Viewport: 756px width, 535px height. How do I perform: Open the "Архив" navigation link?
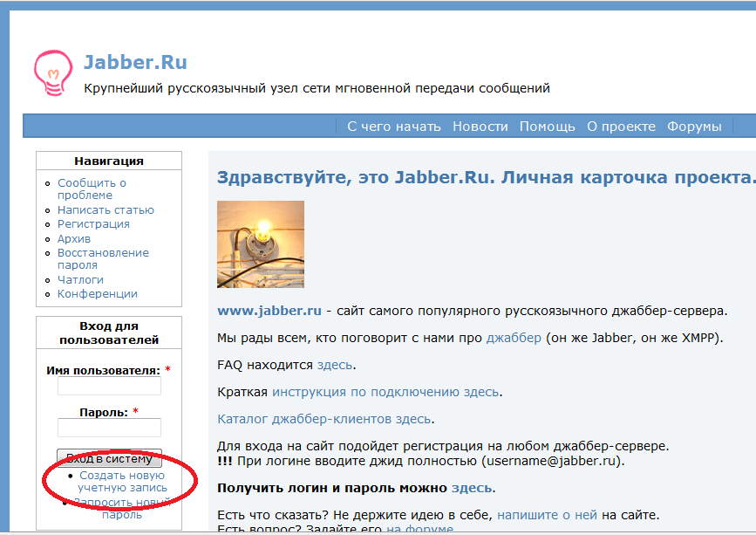pyautogui.click(x=74, y=239)
